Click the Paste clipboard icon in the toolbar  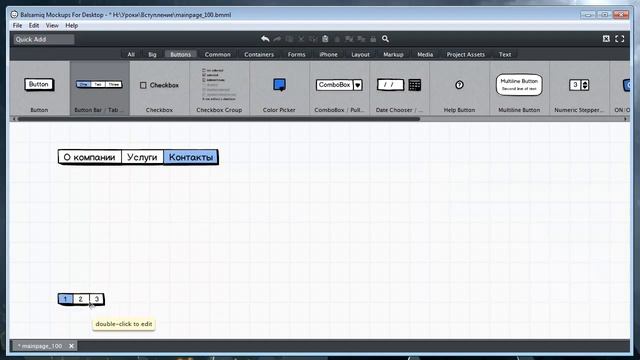click(x=325, y=39)
